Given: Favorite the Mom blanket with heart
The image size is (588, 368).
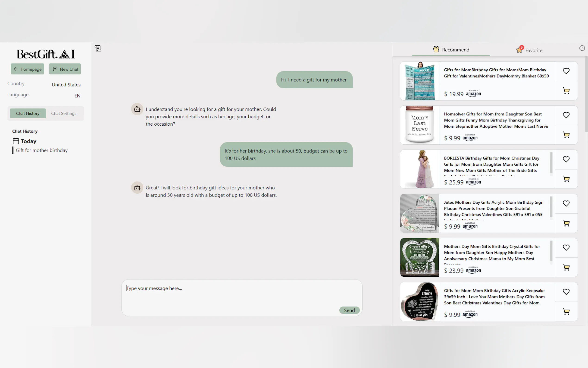Looking at the screenshot, I should click(x=566, y=71).
